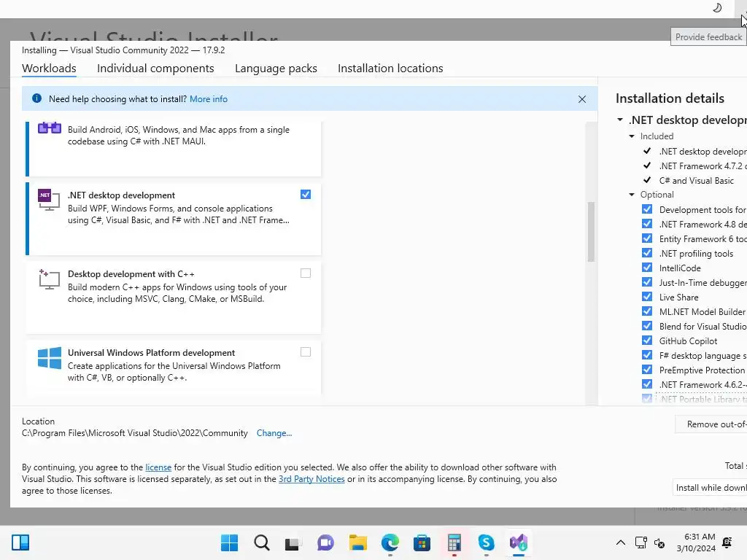Click the Universal Windows Platform logo icon
The image size is (747, 560).
(x=50, y=358)
